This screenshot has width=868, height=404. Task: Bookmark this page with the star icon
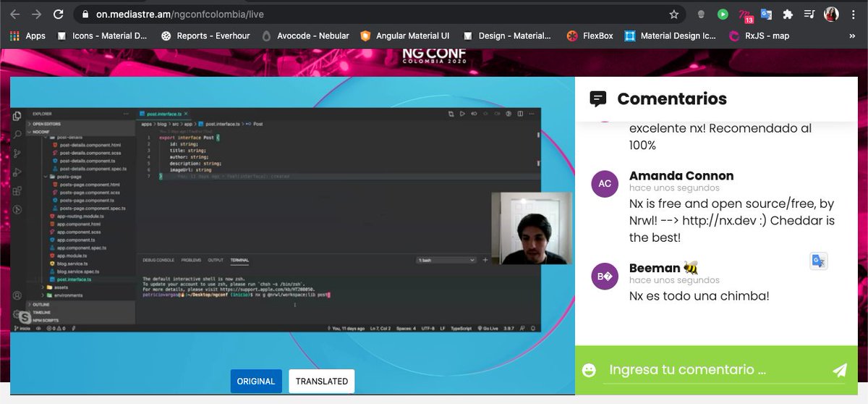[x=674, y=14]
